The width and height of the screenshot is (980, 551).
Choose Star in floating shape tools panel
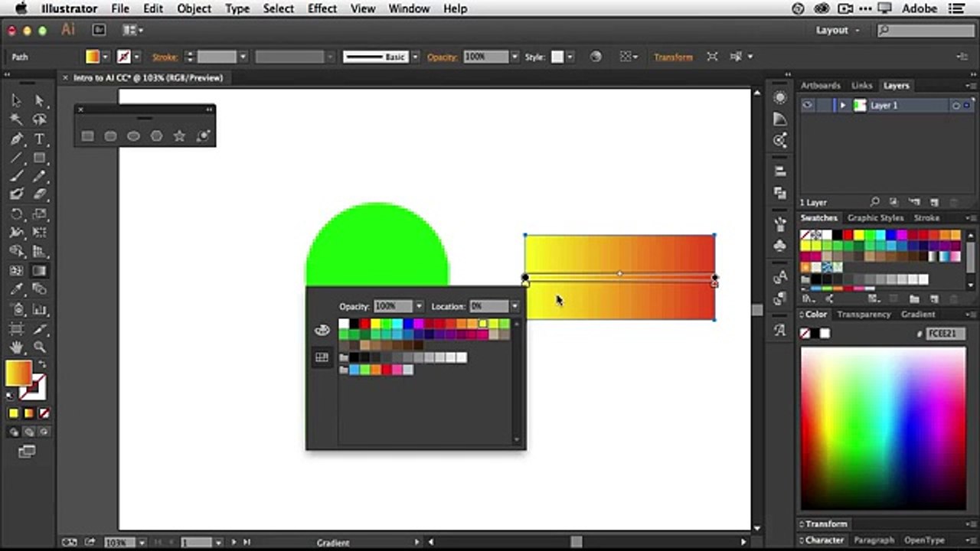click(179, 135)
